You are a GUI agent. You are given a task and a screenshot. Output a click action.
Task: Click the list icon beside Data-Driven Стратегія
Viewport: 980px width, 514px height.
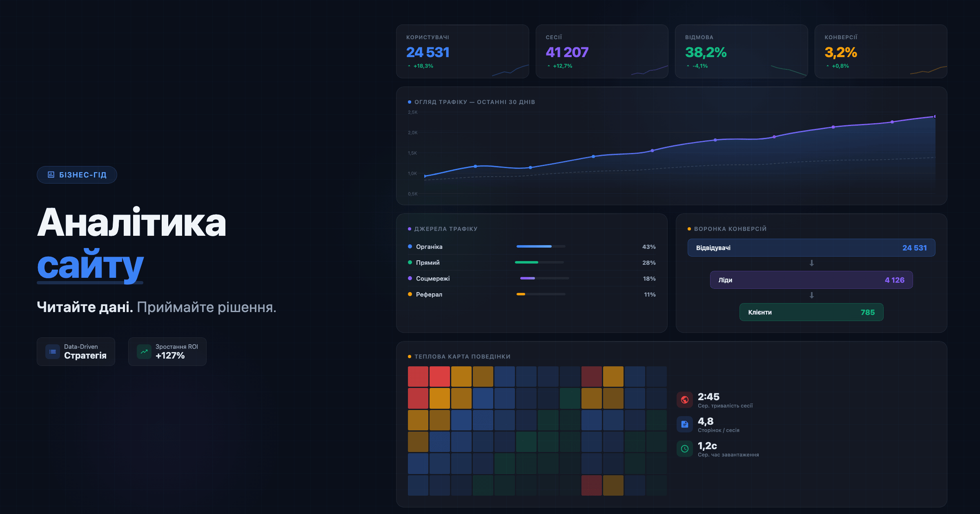[53, 352]
